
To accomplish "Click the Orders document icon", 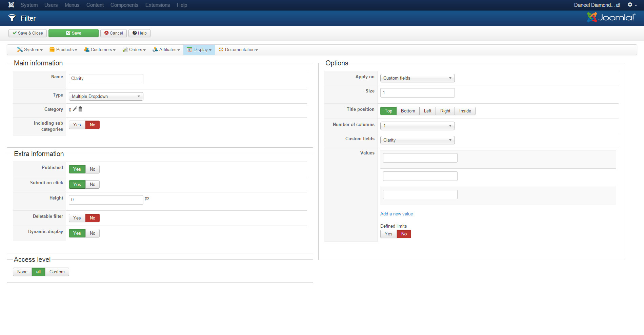I will click(x=125, y=49).
